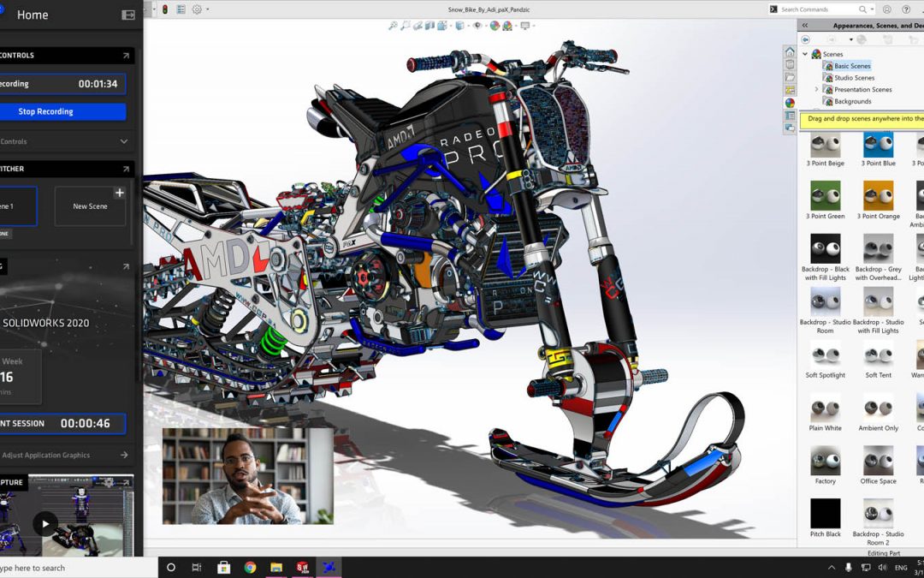Open the user login icon

(x=887, y=9)
